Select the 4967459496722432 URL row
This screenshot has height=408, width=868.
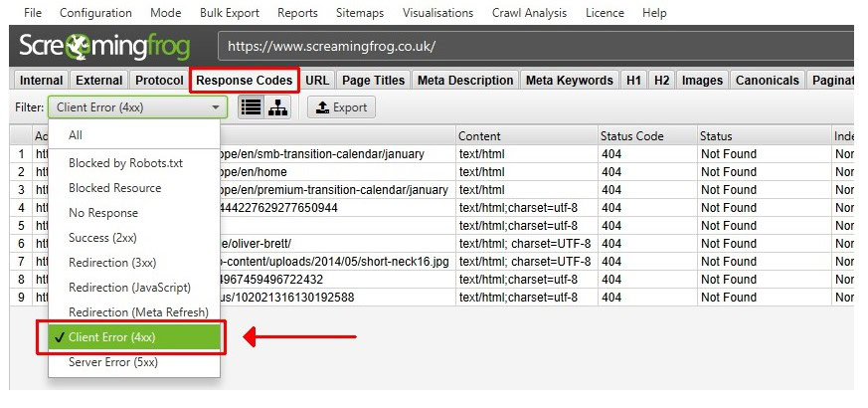pyautogui.click(x=432, y=280)
